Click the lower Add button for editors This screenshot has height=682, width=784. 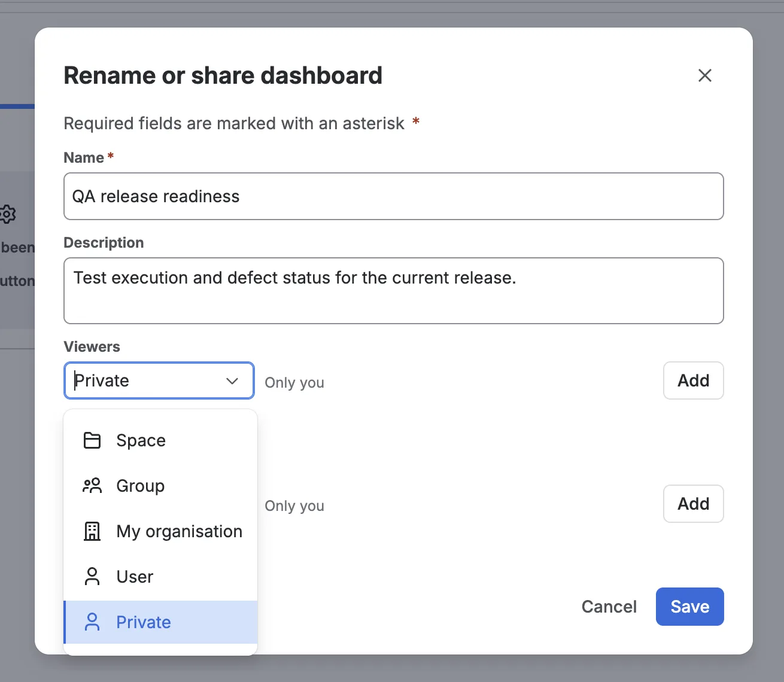693,504
